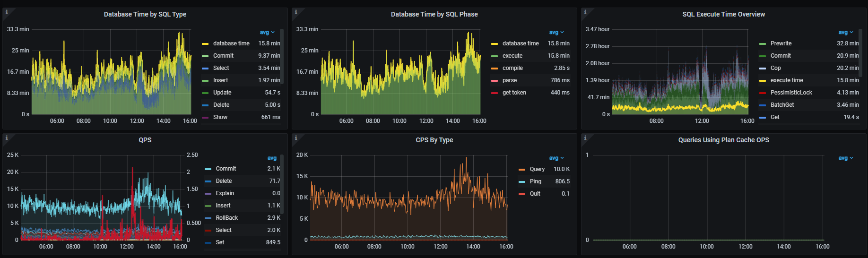Toggle execute series in SQL Phase legend

pos(512,56)
